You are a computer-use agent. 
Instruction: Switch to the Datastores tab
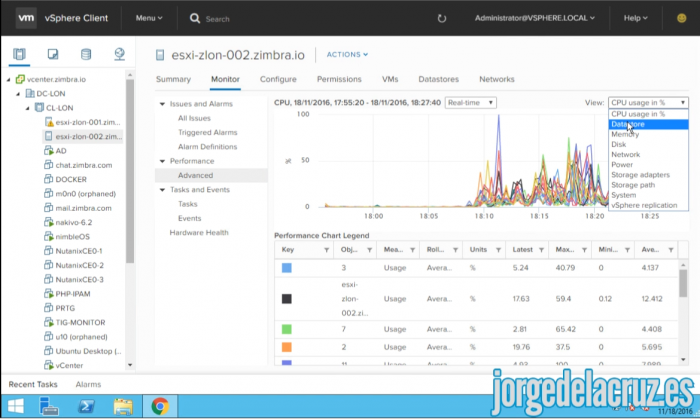(438, 79)
